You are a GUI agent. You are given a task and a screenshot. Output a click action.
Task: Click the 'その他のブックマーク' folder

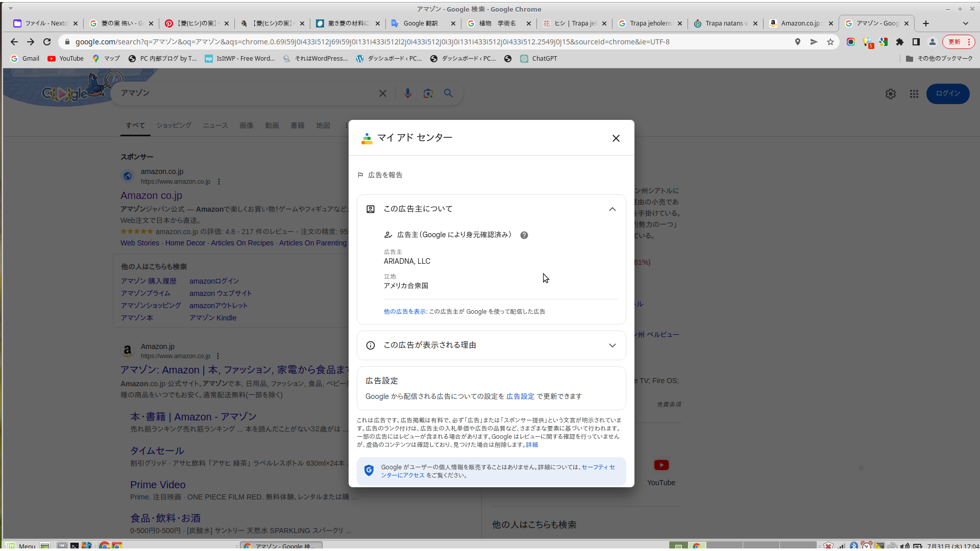939,59
